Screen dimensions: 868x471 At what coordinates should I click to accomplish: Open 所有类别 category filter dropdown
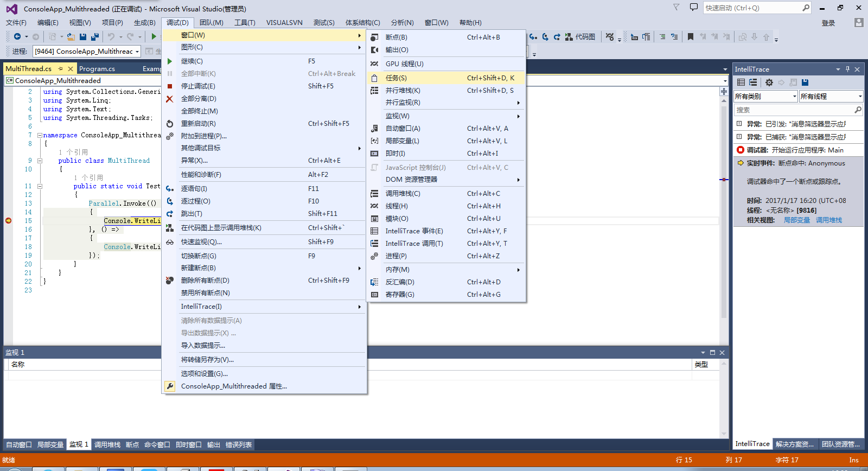(765, 97)
